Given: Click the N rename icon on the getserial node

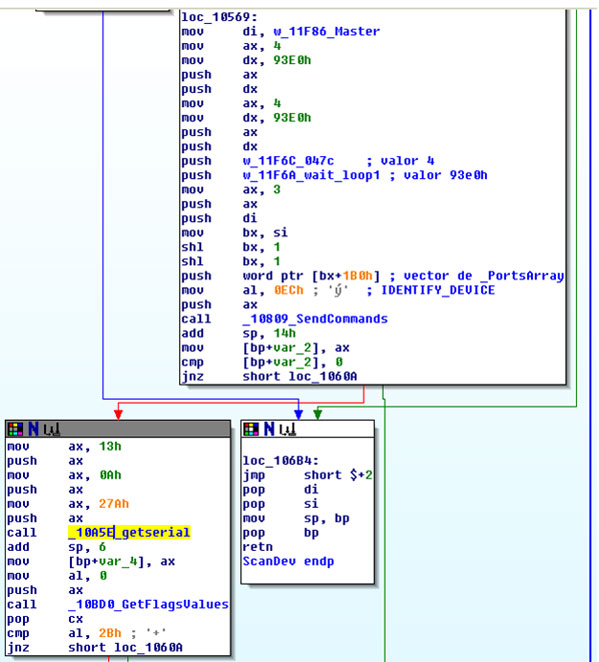Looking at the screenshot, I should pos(33,429).
